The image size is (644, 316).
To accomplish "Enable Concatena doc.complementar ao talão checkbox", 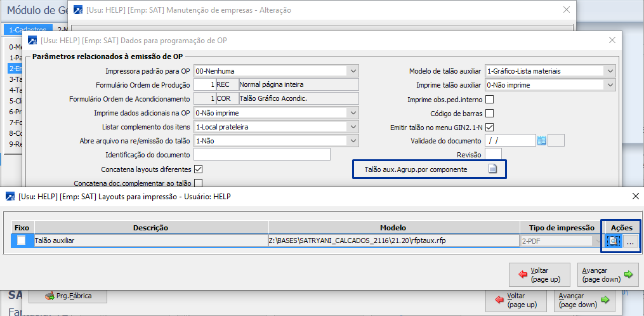I will click(199, 183).
